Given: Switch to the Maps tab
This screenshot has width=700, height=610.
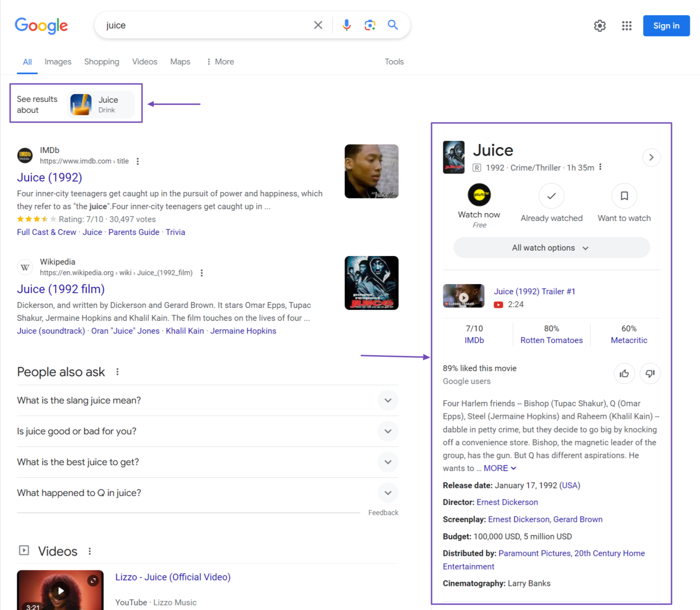Looking at the screenshot, I should [180, 61].
